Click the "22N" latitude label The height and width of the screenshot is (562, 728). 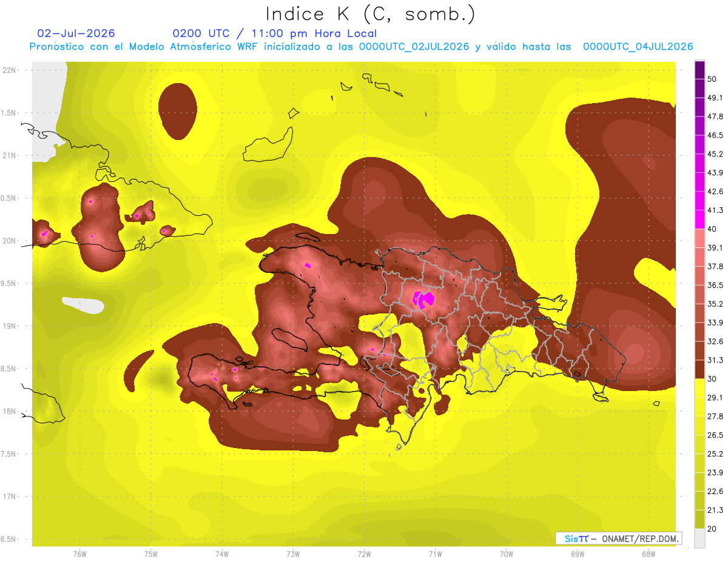click(10, 70)
